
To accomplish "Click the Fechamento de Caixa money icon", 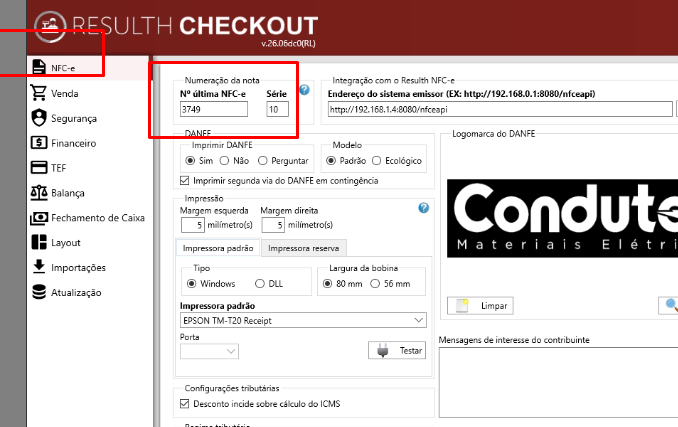I will coord(39,218).
